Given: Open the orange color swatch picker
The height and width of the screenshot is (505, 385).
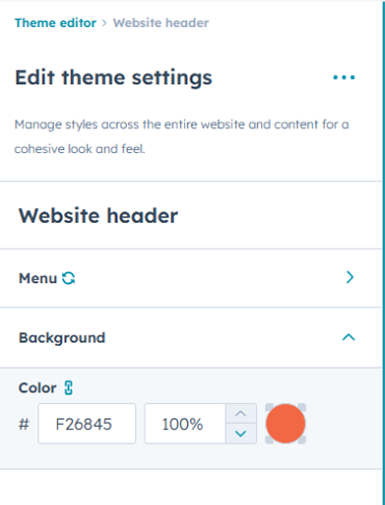Looking at the screenshot, I should (286, 424).
